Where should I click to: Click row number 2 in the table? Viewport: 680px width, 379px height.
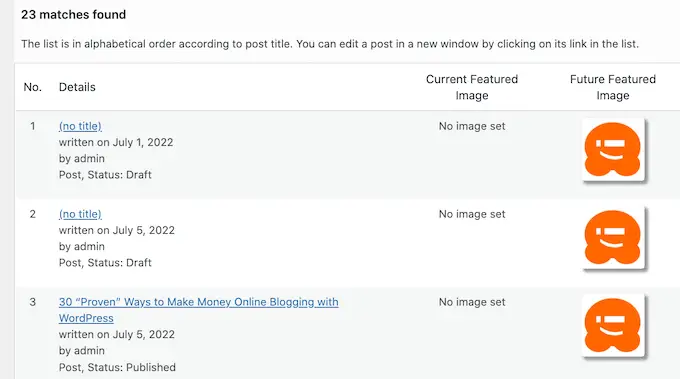[x=33, y=214]
